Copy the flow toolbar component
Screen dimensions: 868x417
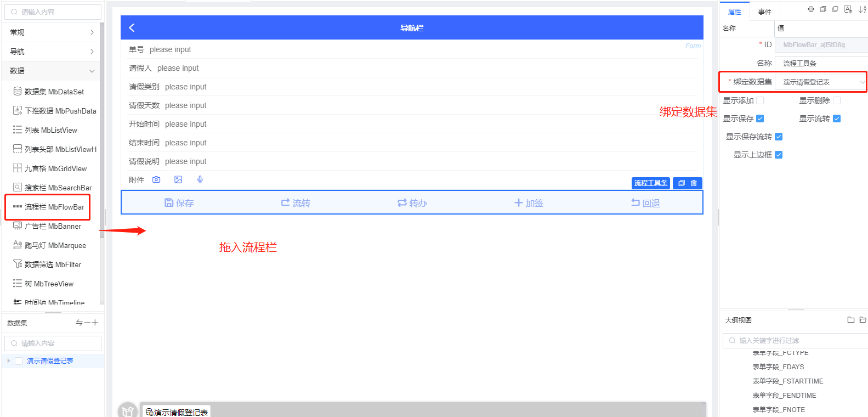pyautogui.click(x=682, y=183)
